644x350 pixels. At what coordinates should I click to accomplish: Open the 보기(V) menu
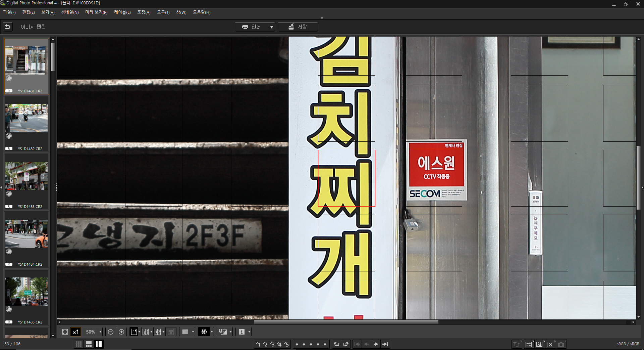tap(48, 12)
